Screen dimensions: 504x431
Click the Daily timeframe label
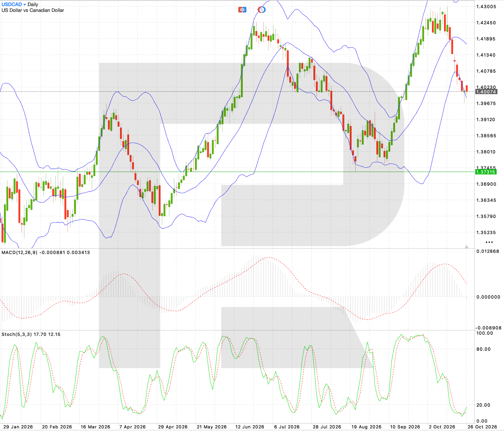[33, 4]
